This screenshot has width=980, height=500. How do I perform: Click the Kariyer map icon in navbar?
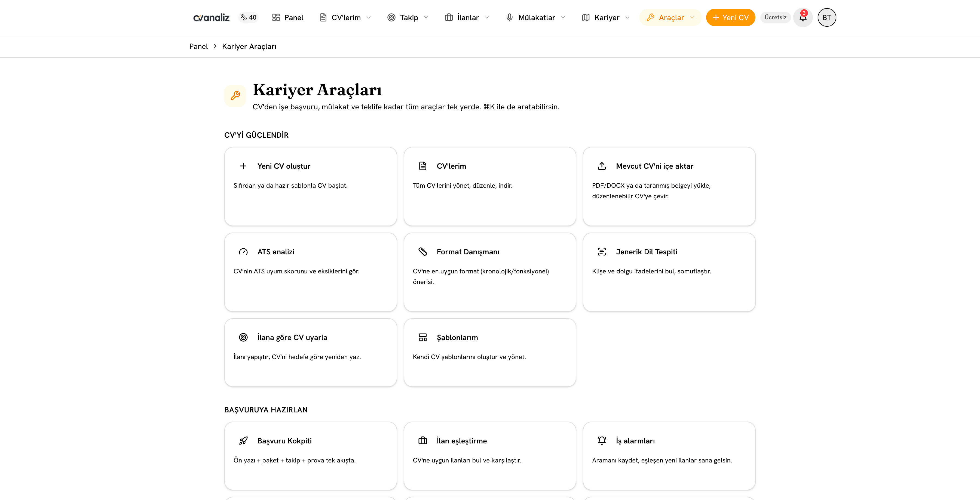coord(586,17)
